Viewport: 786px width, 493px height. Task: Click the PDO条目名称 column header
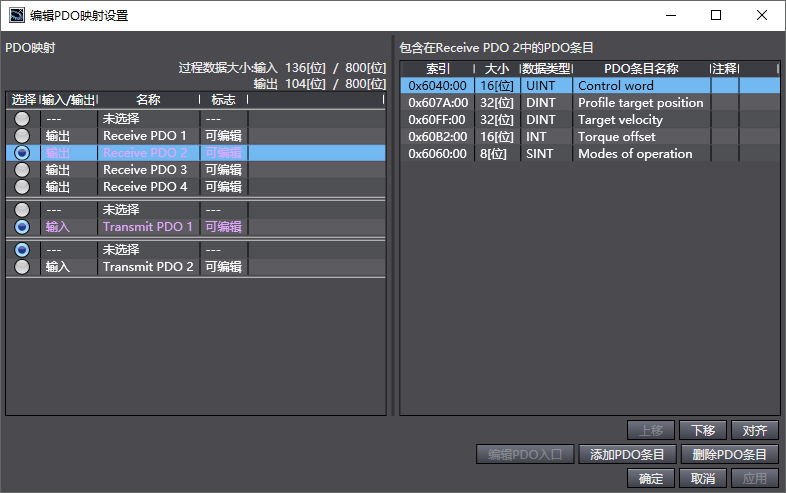point(641,69)
